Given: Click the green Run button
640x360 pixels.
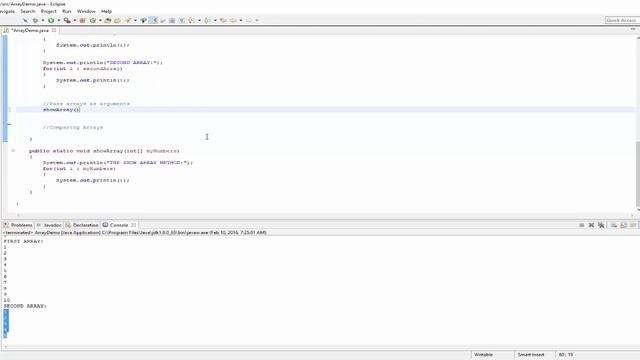Looking at the screenshot, I should 51,20.
